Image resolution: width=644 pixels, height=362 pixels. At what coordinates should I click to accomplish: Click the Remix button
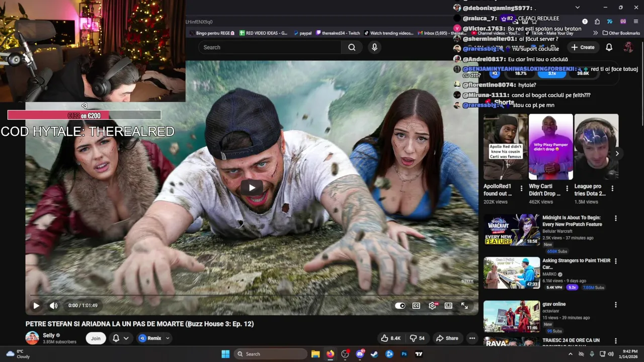150,338
